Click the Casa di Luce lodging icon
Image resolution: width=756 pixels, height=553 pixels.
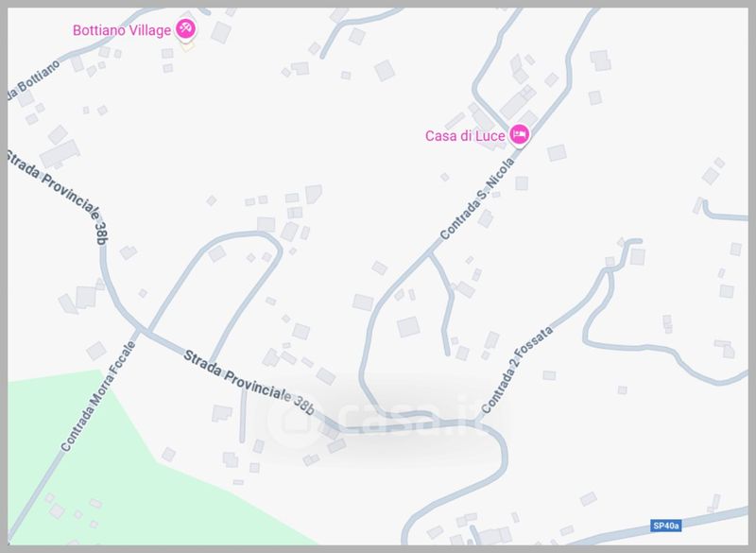(x=519, y=134)
